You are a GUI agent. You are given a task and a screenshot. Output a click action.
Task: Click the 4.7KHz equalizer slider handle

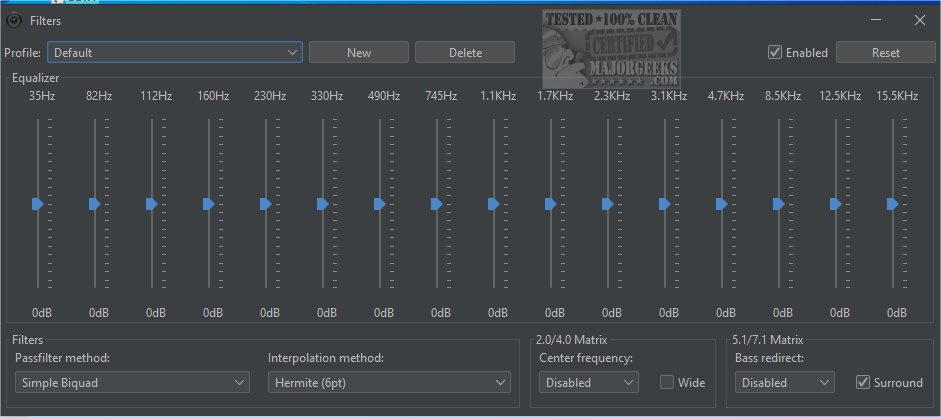[722, 204]
